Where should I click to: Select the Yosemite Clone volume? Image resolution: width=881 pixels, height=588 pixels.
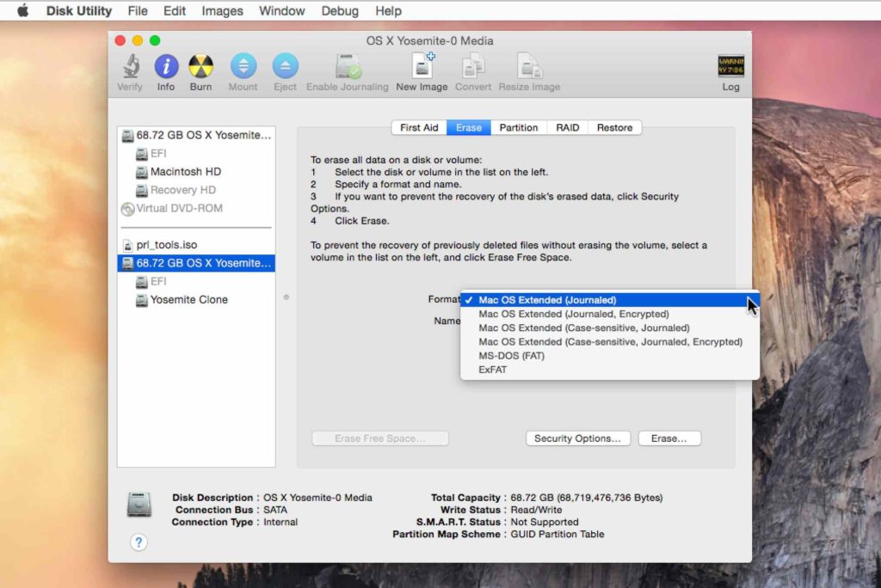click(196, 300)
